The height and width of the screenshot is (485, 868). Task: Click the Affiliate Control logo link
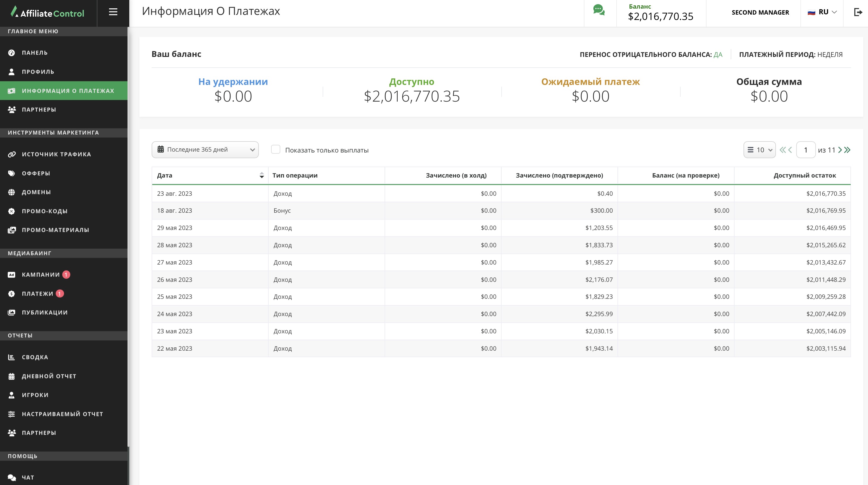click(48, 13)
